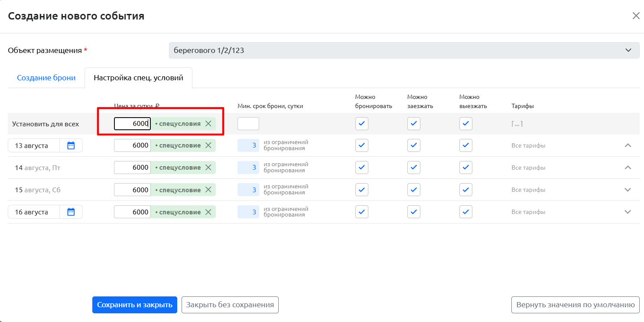Click min term value 3 for 14 августа
Image resolution: width=644 pixels, height=322 pixels.
(248, 168)
